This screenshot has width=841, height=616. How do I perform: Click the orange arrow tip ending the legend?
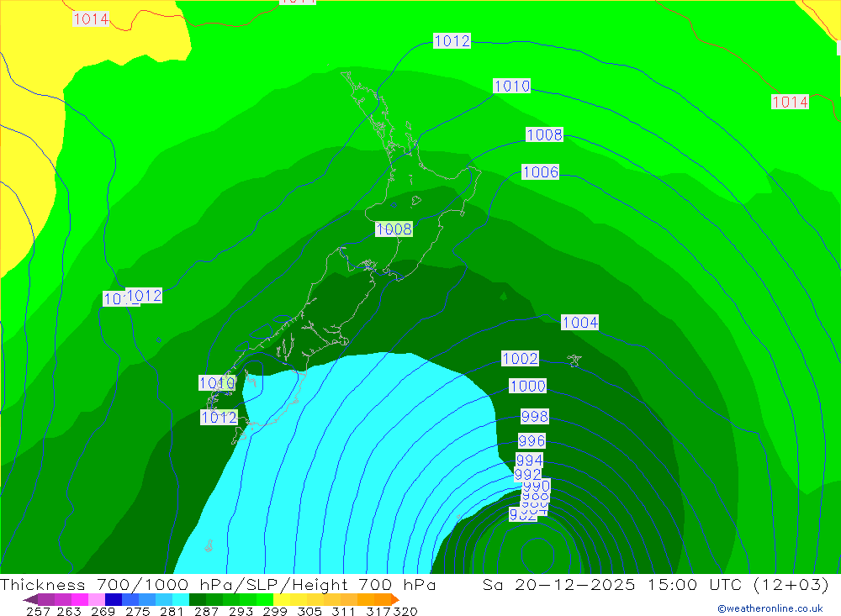tap(395, 599)
